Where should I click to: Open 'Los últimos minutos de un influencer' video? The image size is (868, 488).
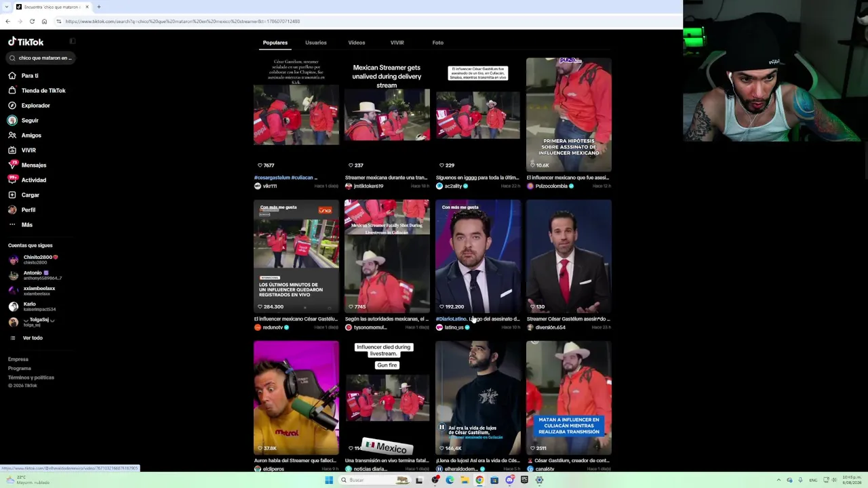[x=296, y=256]
